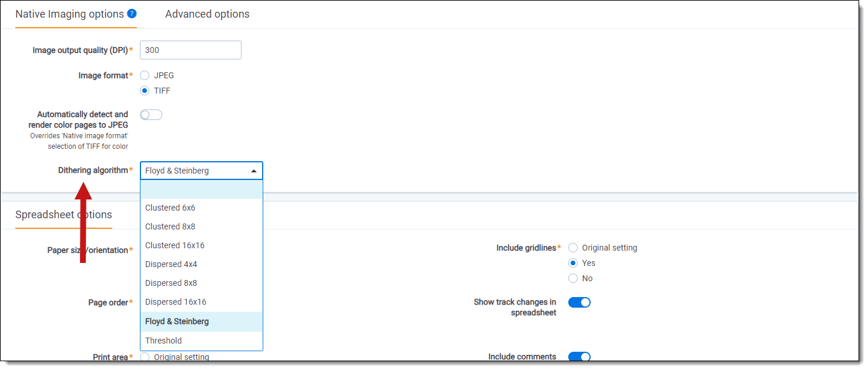
Task: Open the Native Imaging options tab
Action: click(x=69, y=14)
